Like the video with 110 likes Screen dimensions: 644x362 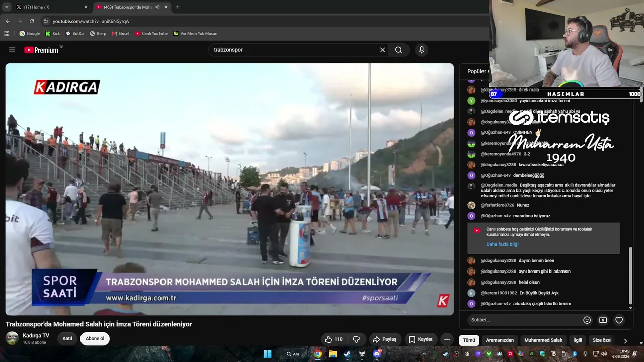(334, 339)
